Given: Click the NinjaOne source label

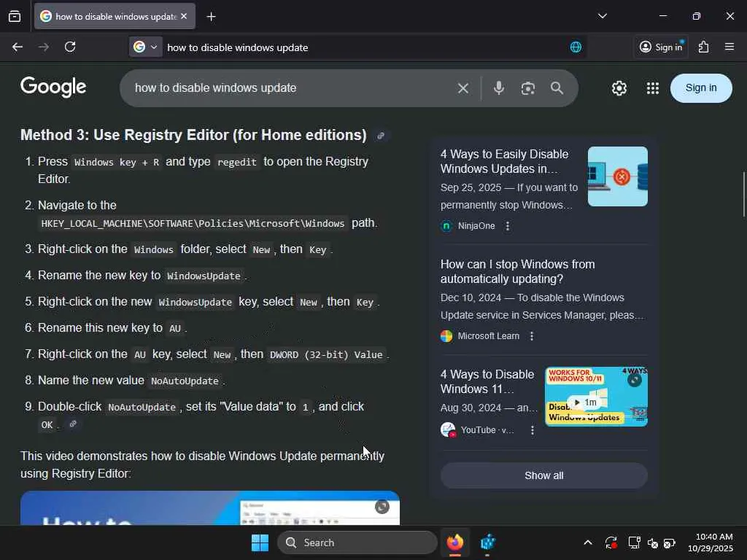Looking at the screenshot, I should (x=476, y=226).
